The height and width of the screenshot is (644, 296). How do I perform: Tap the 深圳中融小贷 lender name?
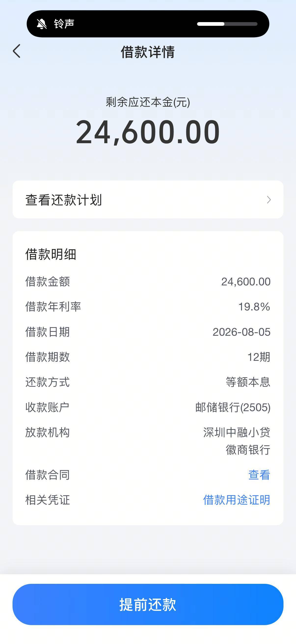point(237,432)
